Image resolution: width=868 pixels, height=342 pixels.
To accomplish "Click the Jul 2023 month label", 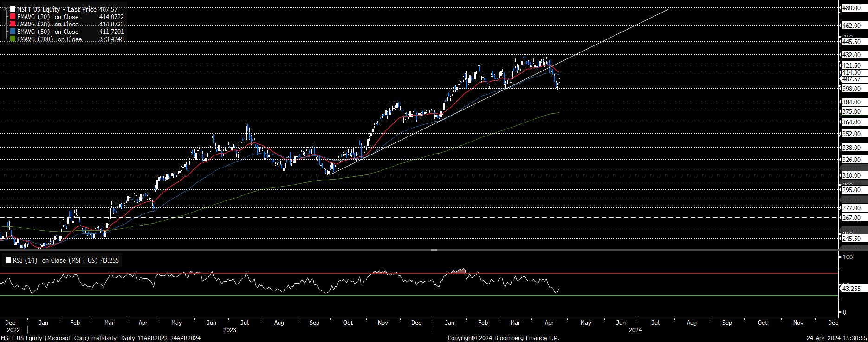I will (x=245, y=323).
